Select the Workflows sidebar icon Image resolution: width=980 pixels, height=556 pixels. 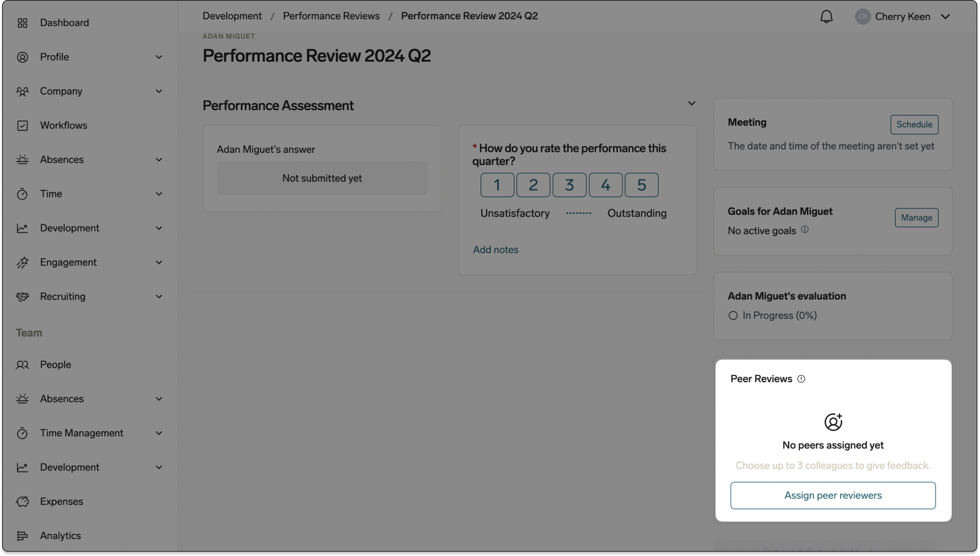[22, 125]
